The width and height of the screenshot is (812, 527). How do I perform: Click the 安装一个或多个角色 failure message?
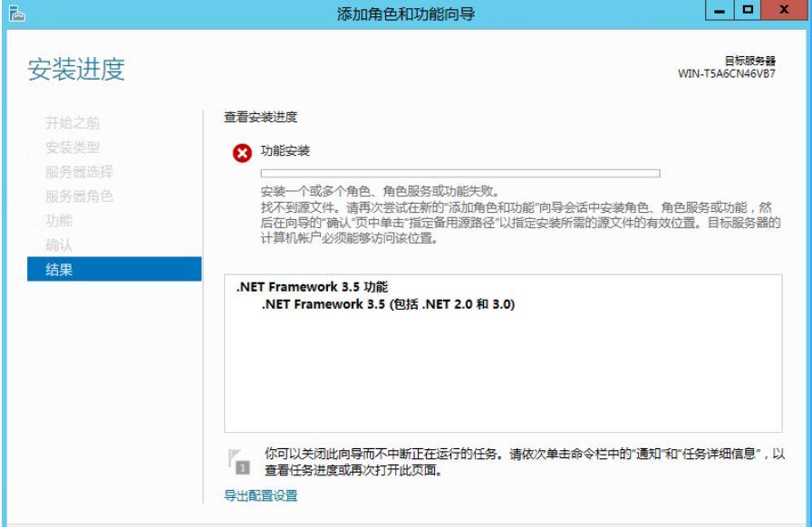pyautogui.click(x=380, y=192)
